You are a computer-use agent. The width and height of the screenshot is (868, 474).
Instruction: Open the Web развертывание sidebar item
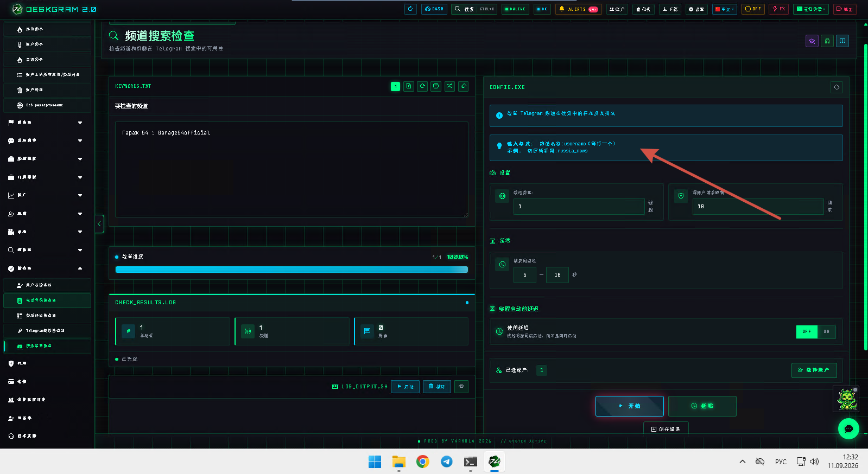click(x=47, y=105)
